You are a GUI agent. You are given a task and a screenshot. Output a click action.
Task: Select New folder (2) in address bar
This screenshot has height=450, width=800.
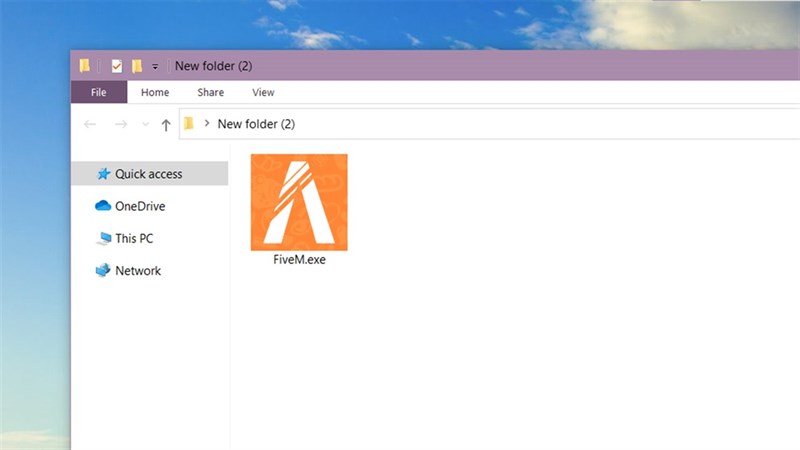(x=256, y=124)
